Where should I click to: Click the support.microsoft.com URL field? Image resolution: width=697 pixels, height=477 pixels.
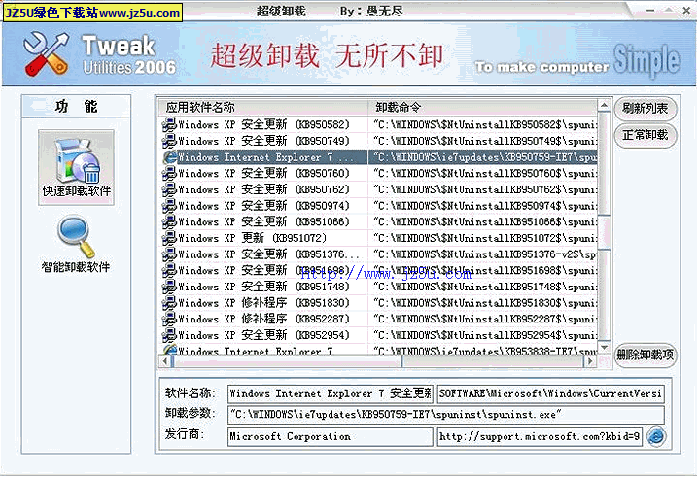pos(540,436)
